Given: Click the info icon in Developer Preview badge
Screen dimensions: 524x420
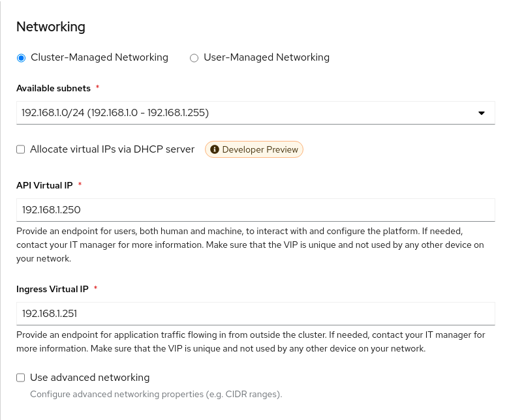Looking at the screenshot, I should click(215, 149).
